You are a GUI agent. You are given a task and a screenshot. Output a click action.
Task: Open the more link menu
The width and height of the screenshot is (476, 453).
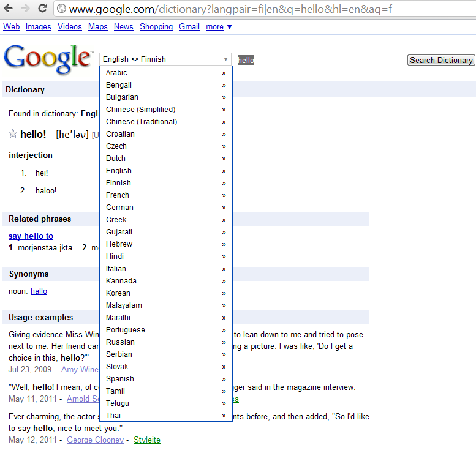(x=214, y=27)
